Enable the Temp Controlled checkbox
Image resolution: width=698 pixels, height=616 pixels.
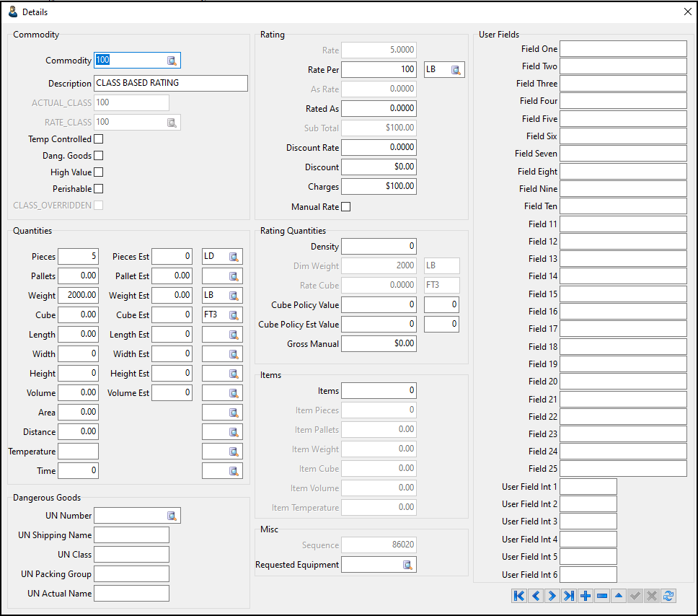[99, 139]
